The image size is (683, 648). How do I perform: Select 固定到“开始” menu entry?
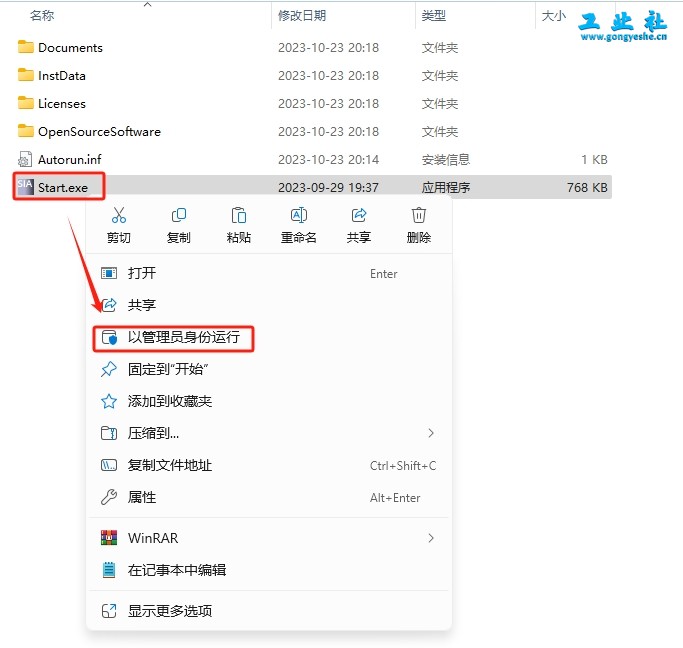[269, 369]
